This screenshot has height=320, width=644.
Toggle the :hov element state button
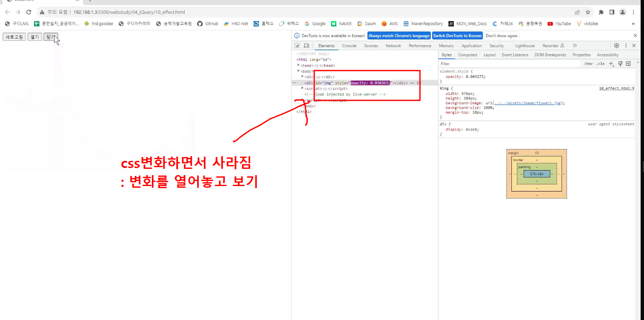(x=588, y=64)
